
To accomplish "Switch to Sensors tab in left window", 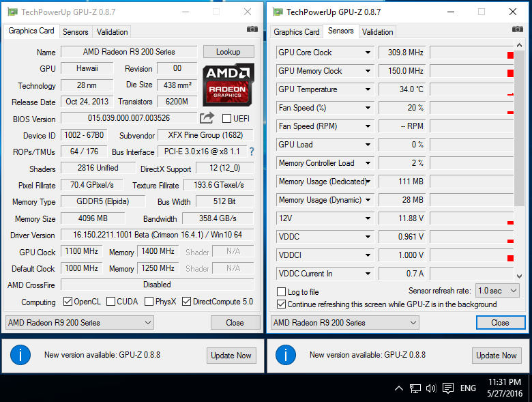I will 75,32.
